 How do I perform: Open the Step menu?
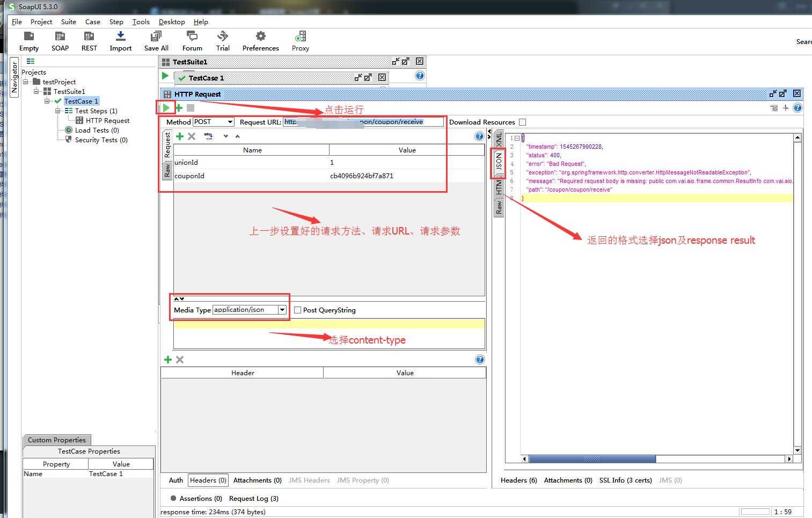click(x=116, y=22)
